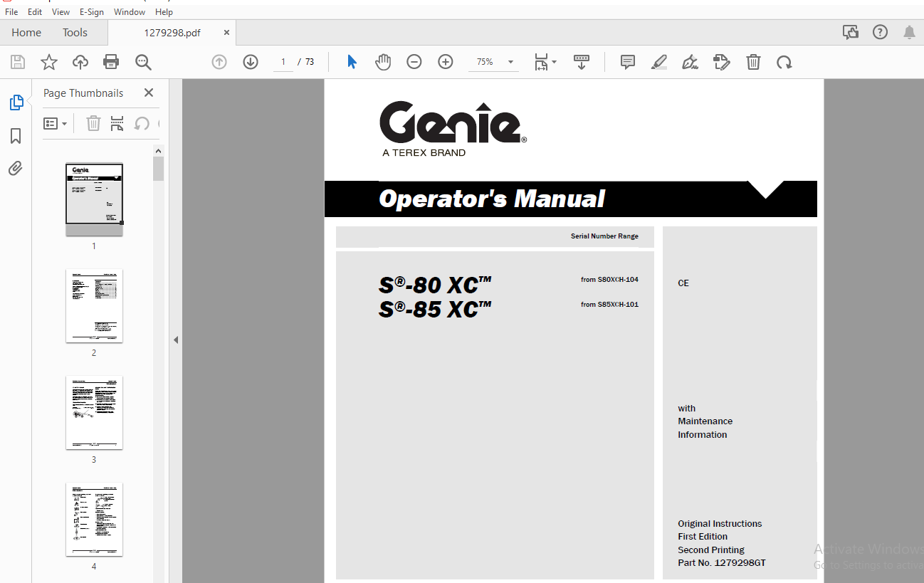
Task: Collapse the navigation pane arrow
Action: [176, 340]
